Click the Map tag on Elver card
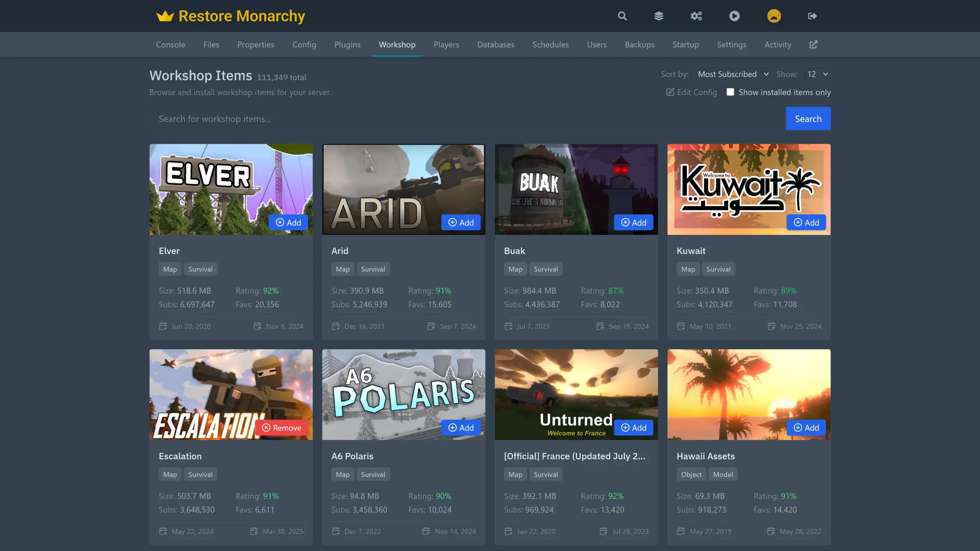 (170, 269)
